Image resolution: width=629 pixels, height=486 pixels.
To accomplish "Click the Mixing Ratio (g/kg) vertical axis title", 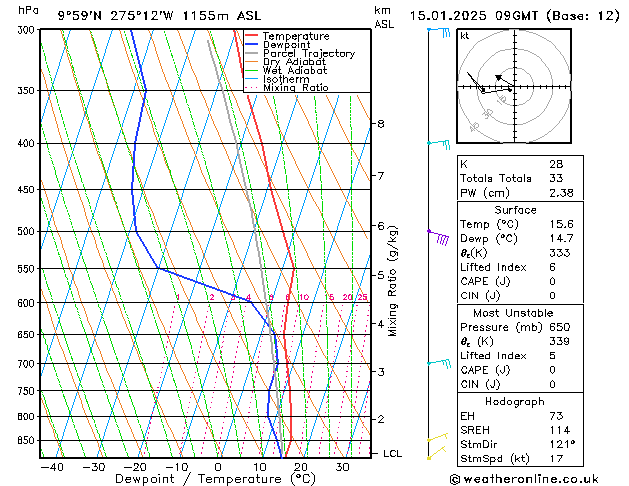I will (392, 281).
